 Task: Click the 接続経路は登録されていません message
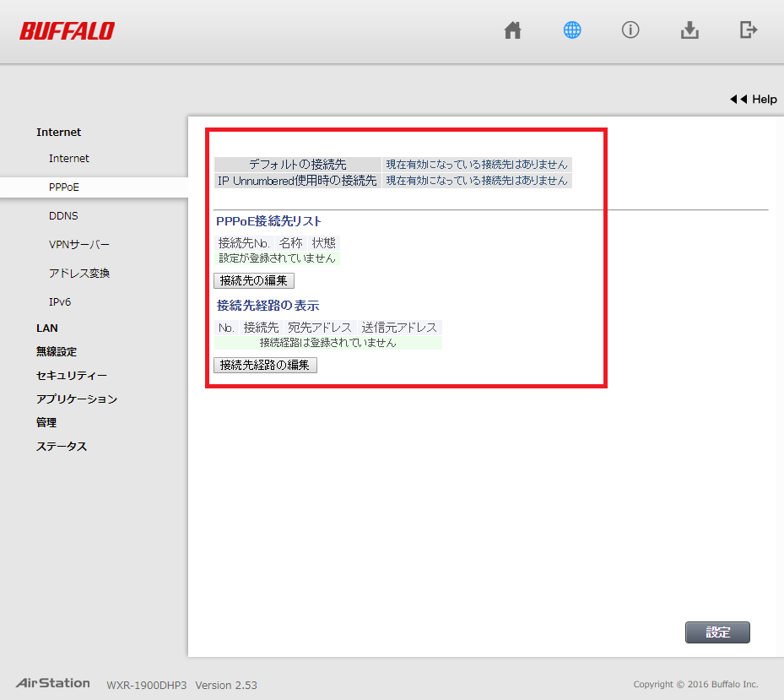tap(328, 343)
